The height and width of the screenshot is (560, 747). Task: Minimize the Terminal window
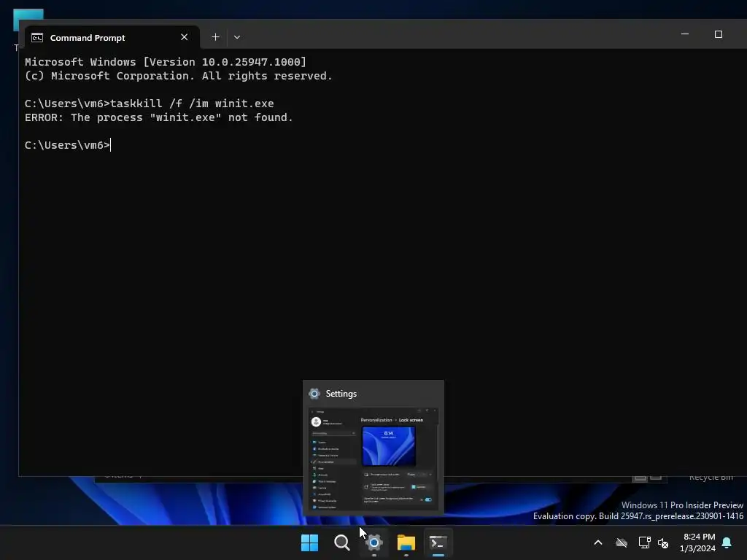(685, 34)
